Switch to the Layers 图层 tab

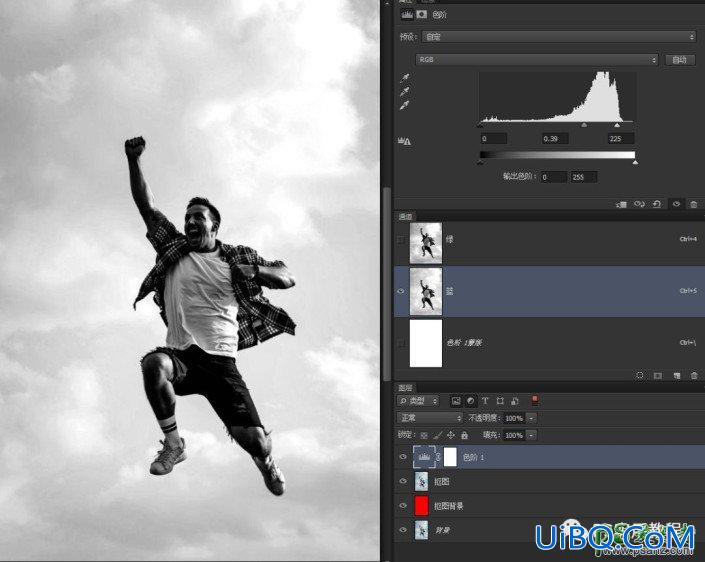[x=405, y=388]
